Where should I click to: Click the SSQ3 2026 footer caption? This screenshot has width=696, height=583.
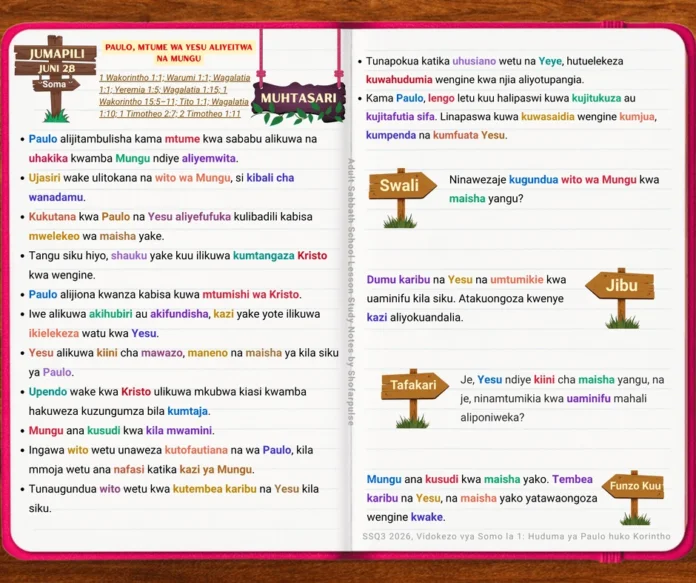516,536
